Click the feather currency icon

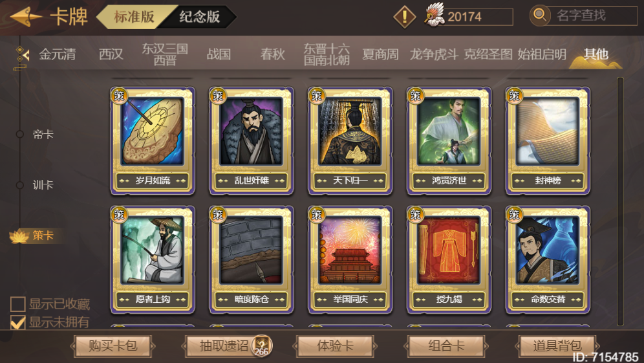click(x=435, y=16)
